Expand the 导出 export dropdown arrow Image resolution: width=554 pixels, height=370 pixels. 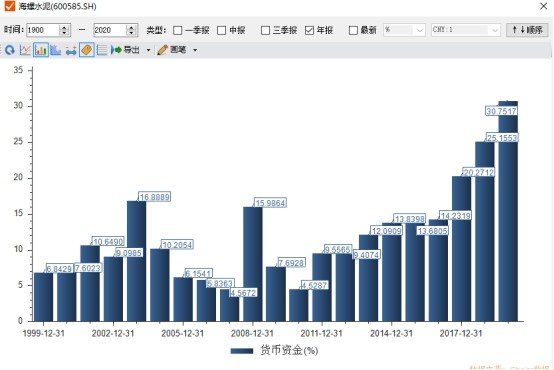pyautogui.click(x=148, y=51)
